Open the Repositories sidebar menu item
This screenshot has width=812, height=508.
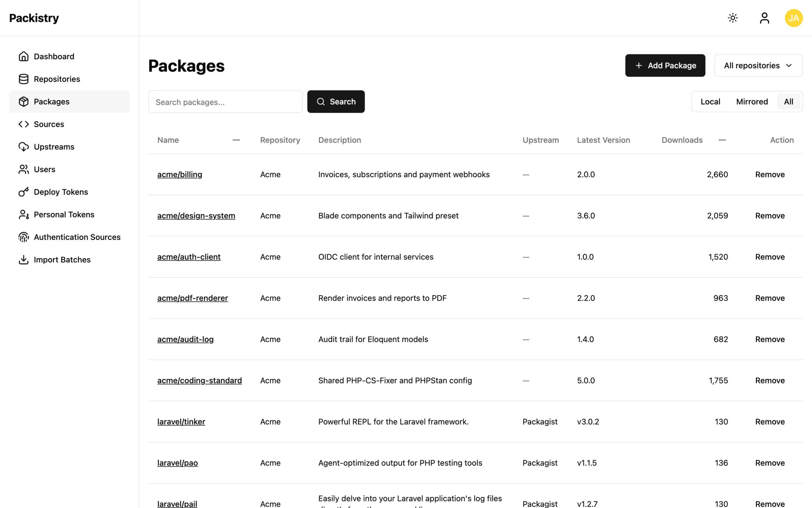pos(69,79)
